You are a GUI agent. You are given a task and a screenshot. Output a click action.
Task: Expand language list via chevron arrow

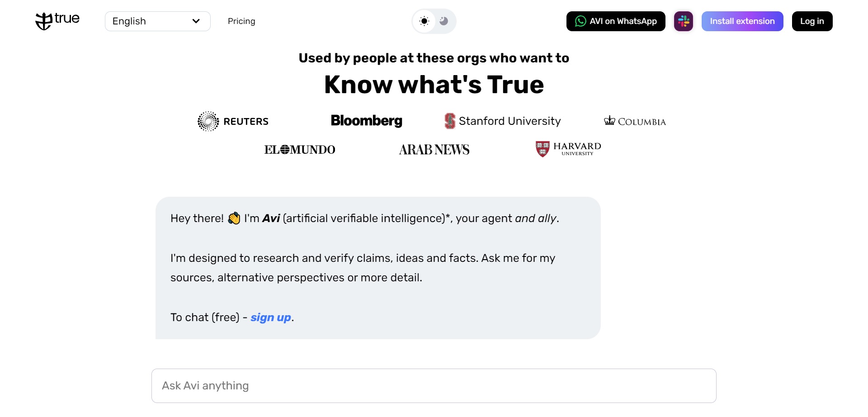[x=196, y=21]
